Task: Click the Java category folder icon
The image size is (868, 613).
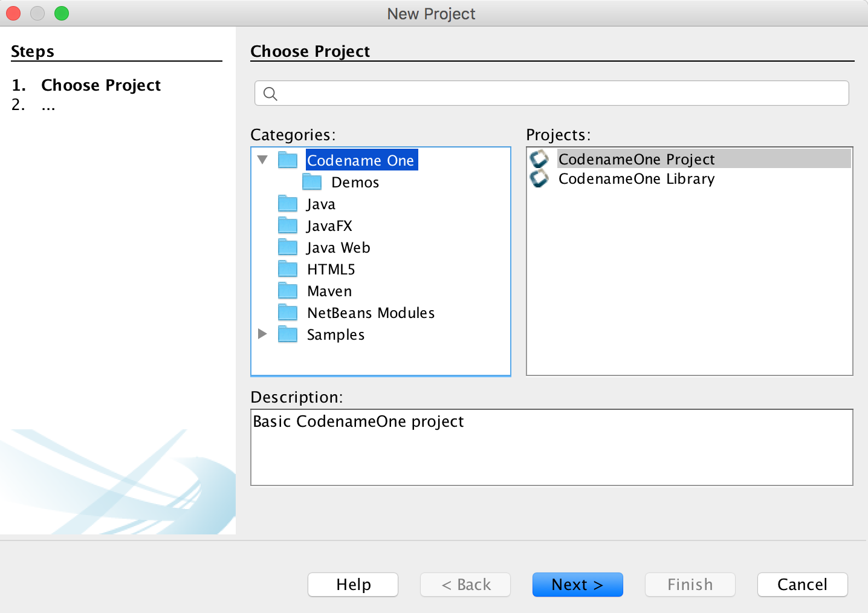Action: click(x=288, y=203)
